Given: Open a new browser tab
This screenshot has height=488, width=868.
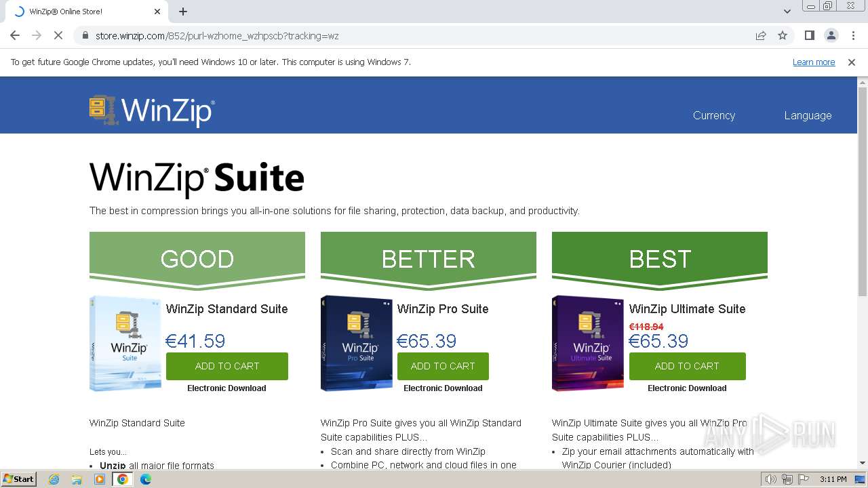Looking at the screenshot, I should 183,12.
